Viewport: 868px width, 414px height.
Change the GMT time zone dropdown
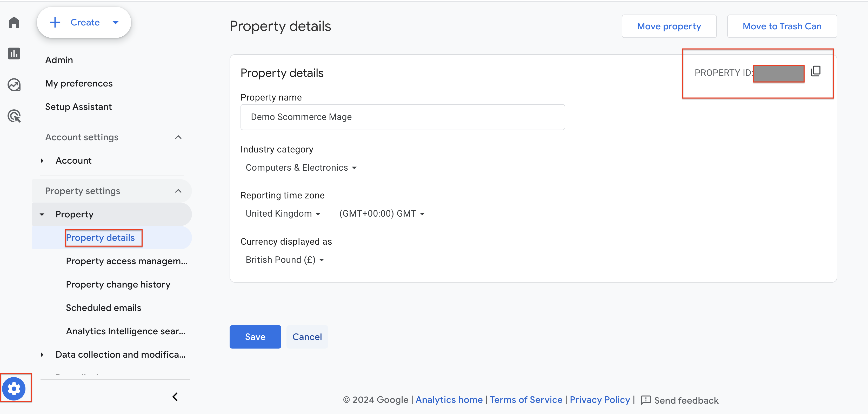(x=382, y=213)
